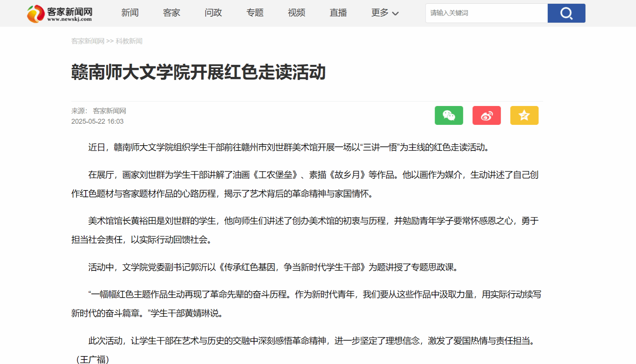
Task: Click the article title 赣南师大文学院开展红色走读活动
Action: 198,72
